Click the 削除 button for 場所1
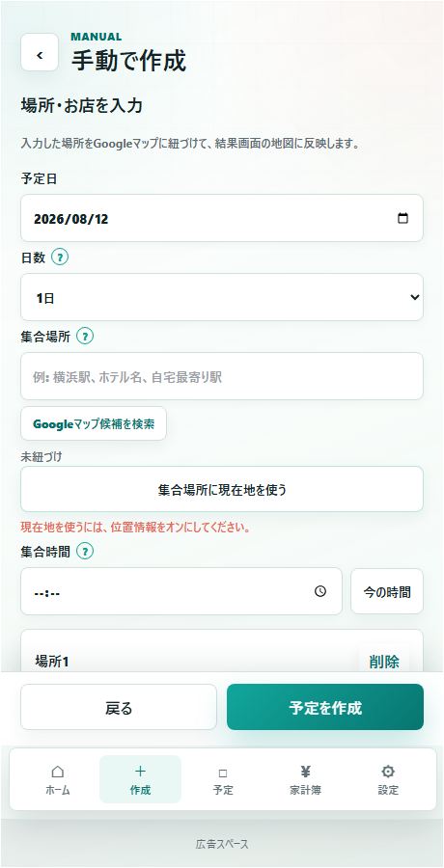This screenshot has height=868, width=444. coord(384,661)
